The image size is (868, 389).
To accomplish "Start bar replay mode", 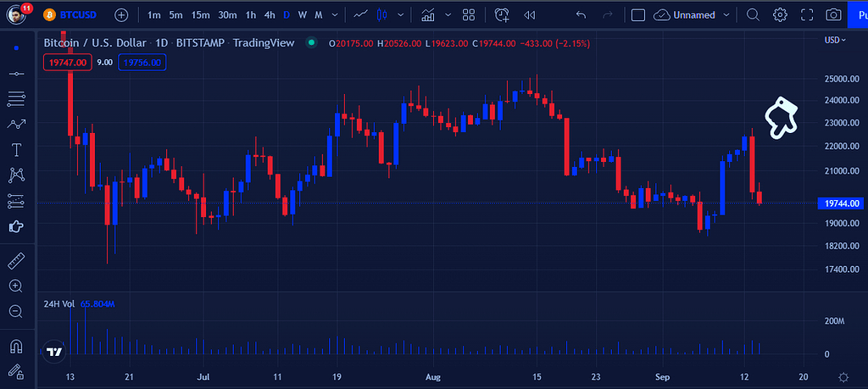I will coord(530,14).
